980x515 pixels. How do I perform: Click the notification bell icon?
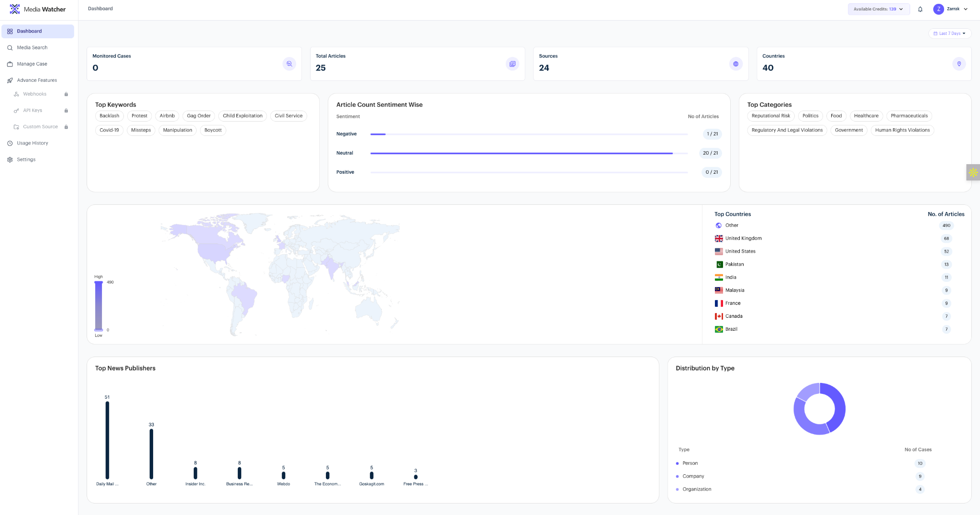point(920,9)
